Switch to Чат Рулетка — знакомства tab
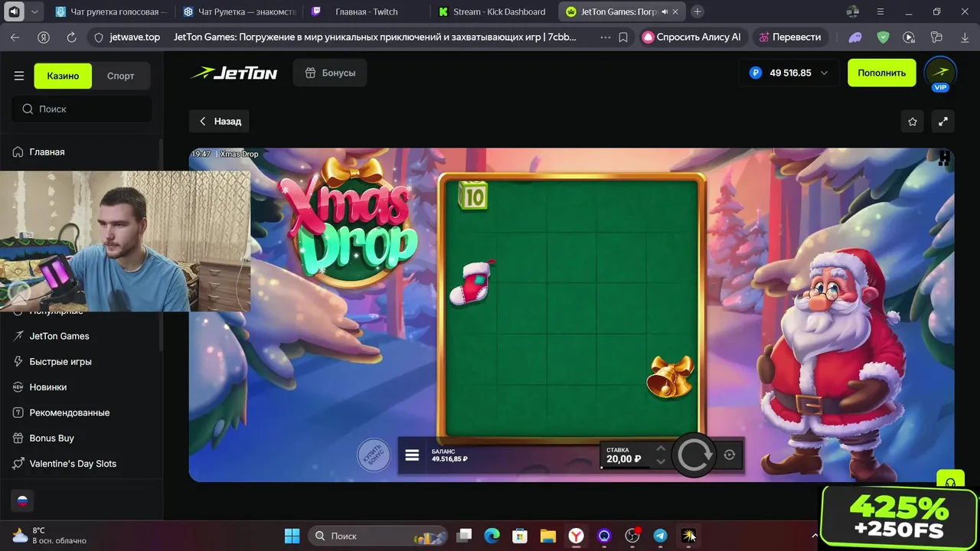Screen dimensions: 980x551 pyautogui.click(x=238, y=11)
